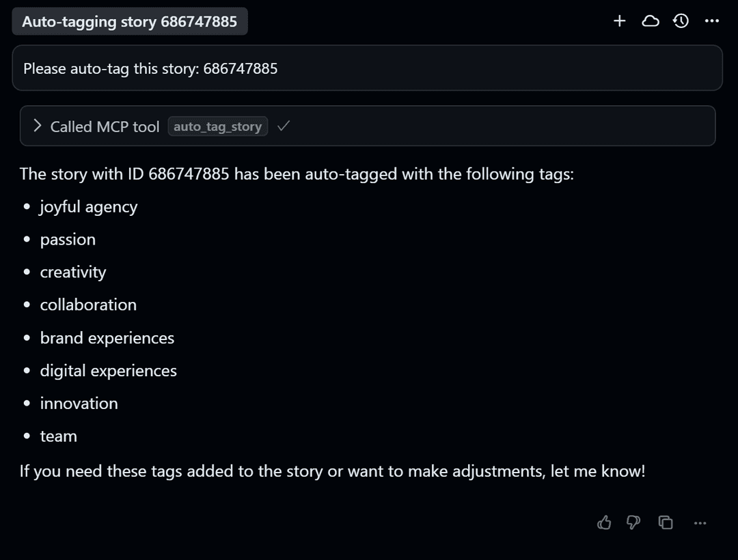This screenshot has height=560, width=738.
Task: Open chat history with the clock icon
Action: [681, 20]
